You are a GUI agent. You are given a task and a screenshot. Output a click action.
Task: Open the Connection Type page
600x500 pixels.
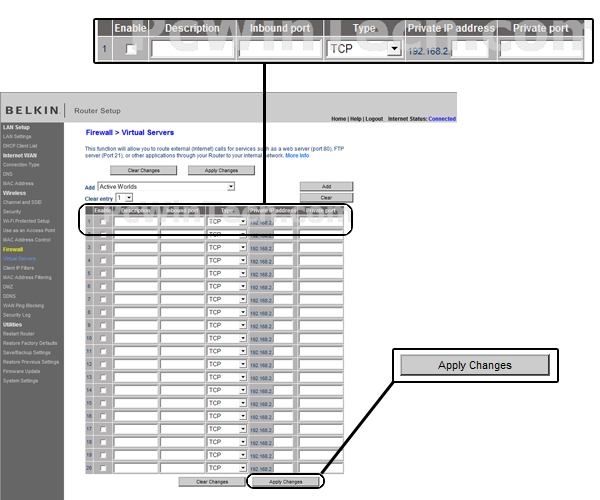point(21,165)
